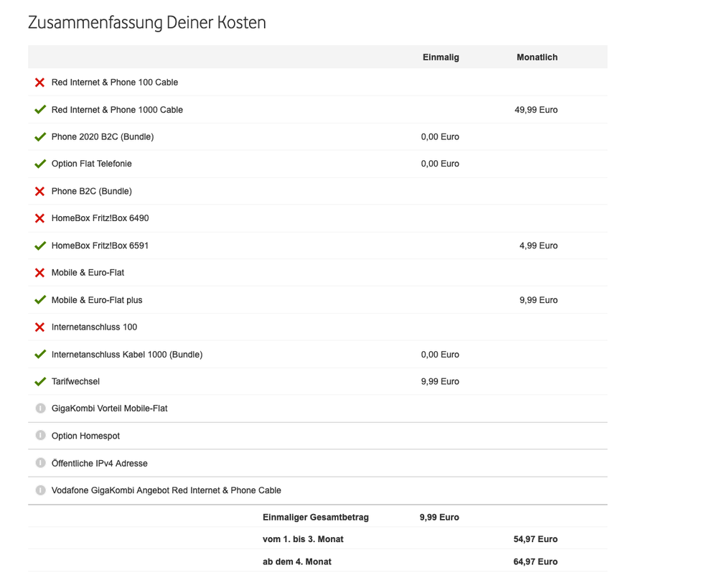Viewport: 717px width, 588px height.
Task: Open info icon for Öffentliche IPv4 Adresse
Action: pos(40,463)
